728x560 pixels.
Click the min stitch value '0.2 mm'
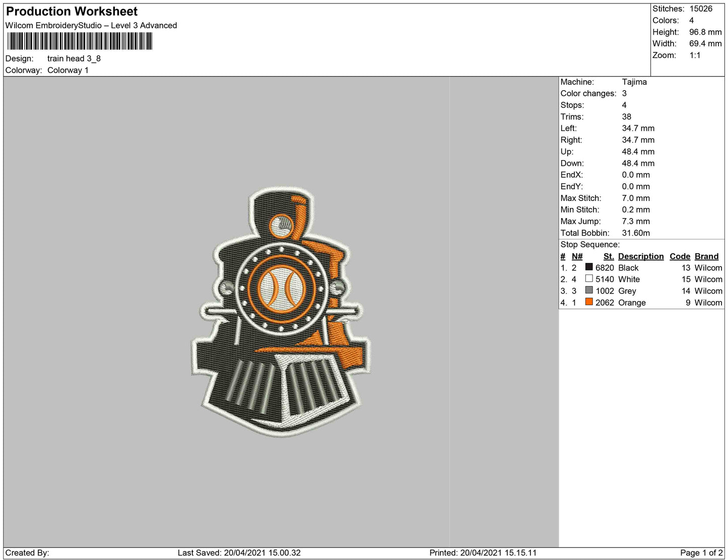tap(636, 209)
